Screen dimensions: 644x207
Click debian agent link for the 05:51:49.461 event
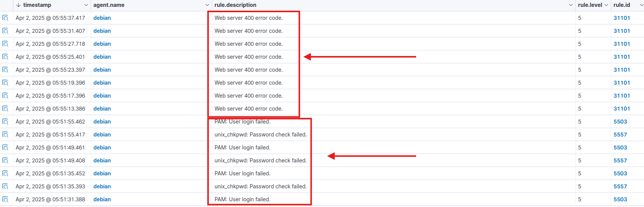coord(102,148)
